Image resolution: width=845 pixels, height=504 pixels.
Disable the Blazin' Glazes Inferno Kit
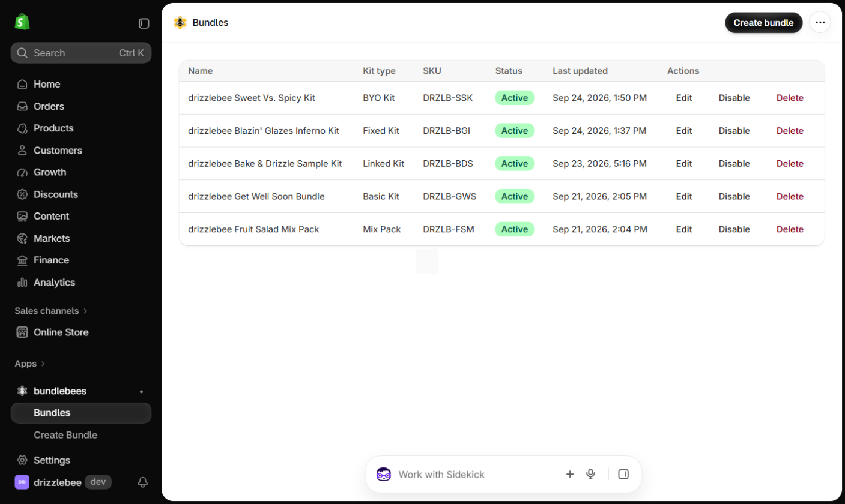734,131
